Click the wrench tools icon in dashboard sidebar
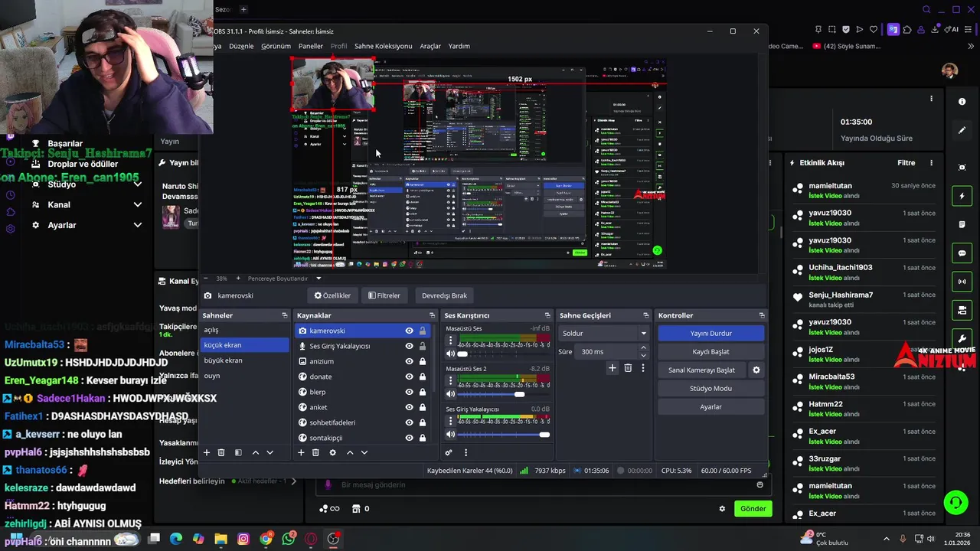The height and width of the screenshot is (551, 980). click(x=962, y=338)
